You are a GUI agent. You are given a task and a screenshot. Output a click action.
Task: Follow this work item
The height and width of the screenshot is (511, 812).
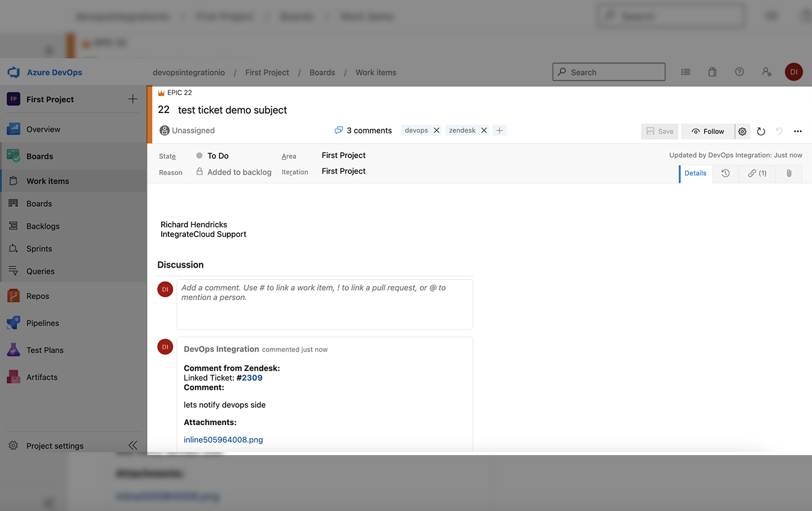pos(708,131)
